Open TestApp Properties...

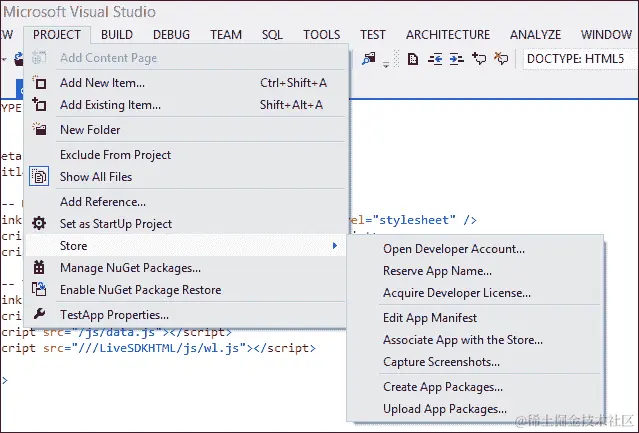point(186,315)
